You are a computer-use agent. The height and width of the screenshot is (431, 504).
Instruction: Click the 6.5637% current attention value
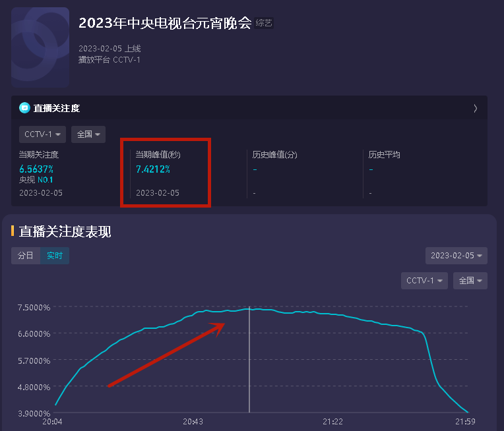(36, 169)
